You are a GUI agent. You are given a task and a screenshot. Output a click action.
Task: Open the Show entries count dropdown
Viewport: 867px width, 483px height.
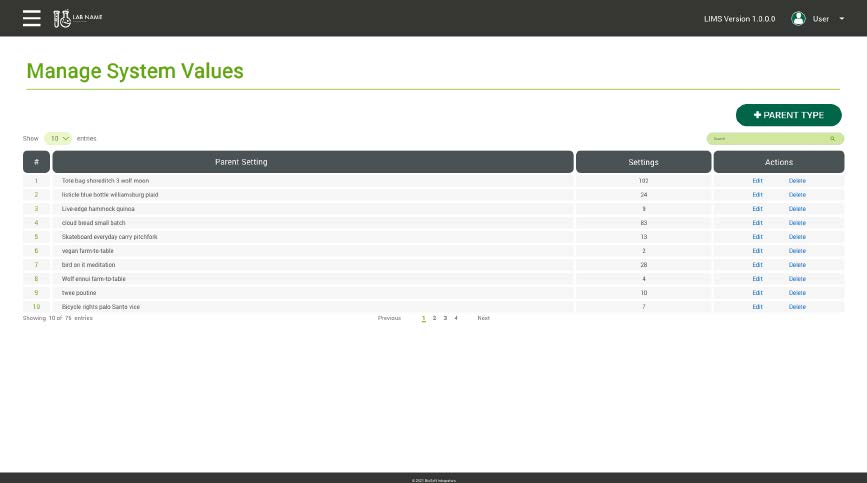click(x=58, y=139)
